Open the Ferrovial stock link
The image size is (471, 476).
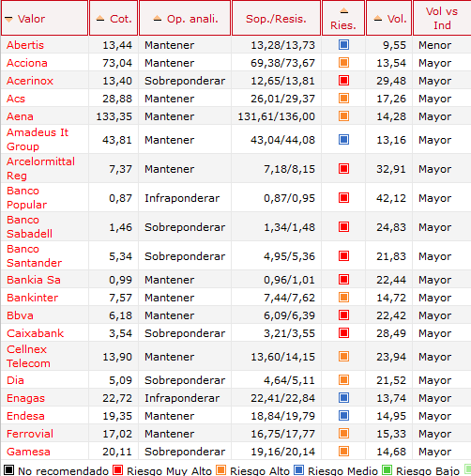click(x=30, y=434)
